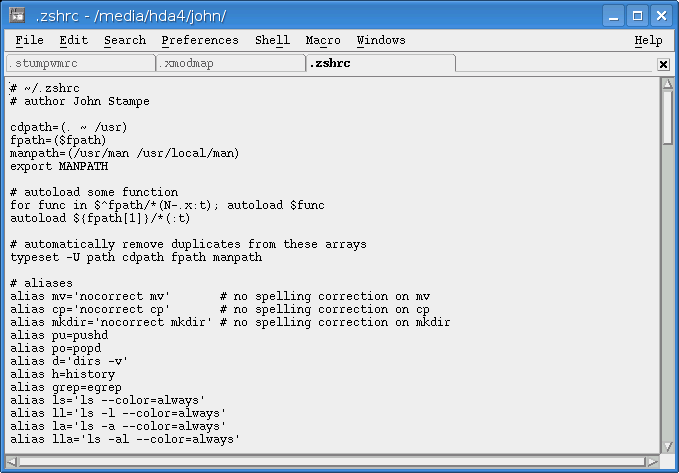The width and height of the screenshot is (679, 473).
Task: Click the 'alias ls=' line
Action: (107, 400)
